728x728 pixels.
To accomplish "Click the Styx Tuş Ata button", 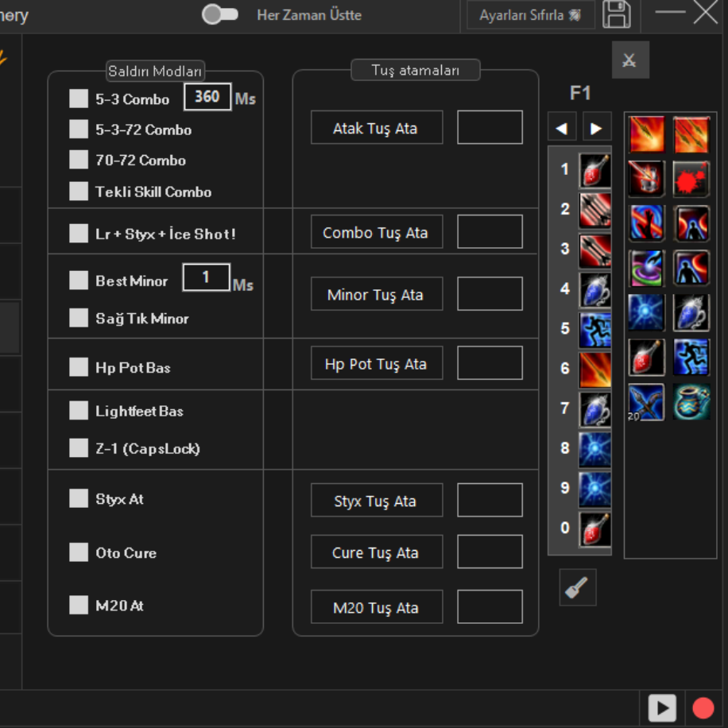I will point(377,501).
